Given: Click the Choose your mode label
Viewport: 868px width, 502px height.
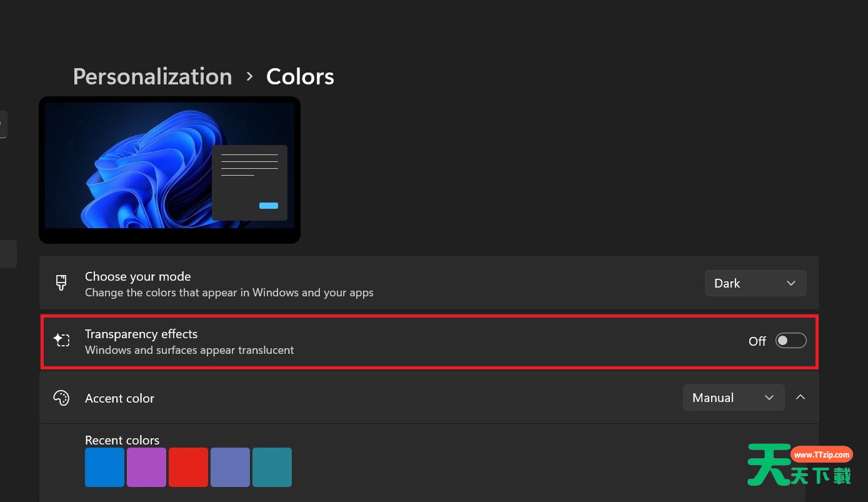Looking at the screenshot, I should [x=138, y=276].
